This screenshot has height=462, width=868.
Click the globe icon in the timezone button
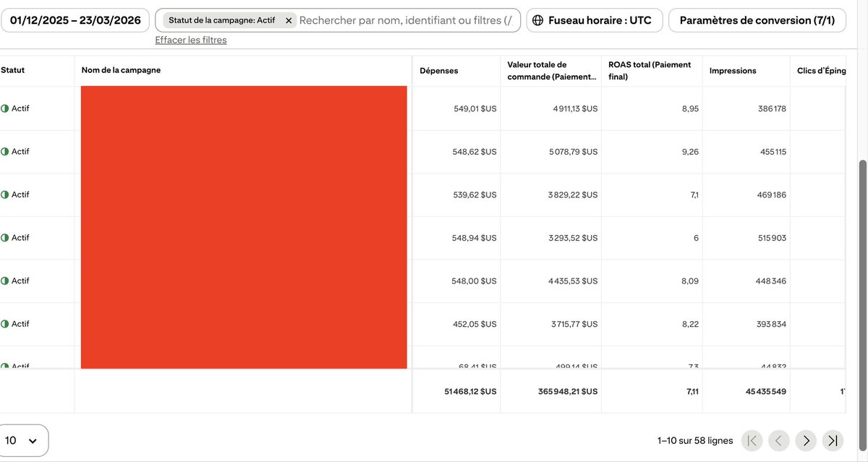tap(537, 20)
